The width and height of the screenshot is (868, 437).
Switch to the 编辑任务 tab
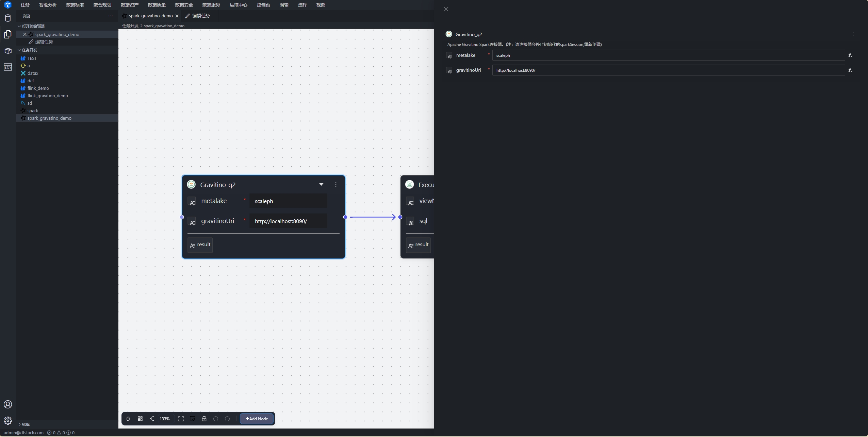click(200, 16)
